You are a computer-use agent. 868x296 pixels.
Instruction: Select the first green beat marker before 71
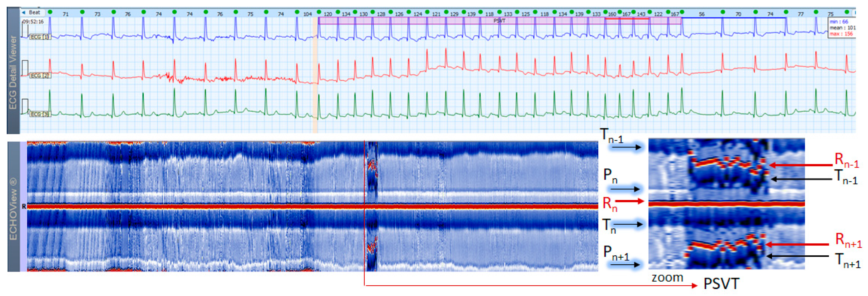[x=50, y=12]
